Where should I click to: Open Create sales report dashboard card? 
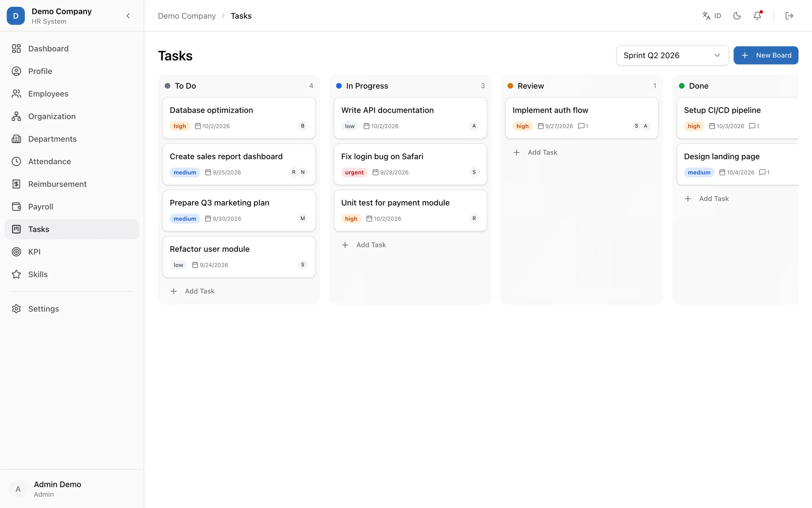[239, 164]
